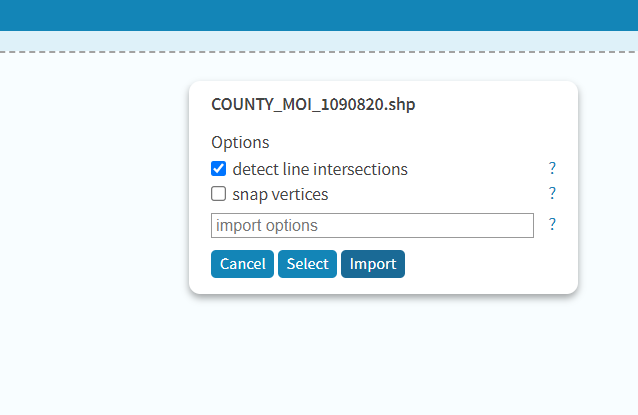Uncheck the detect line intersections checkbox
638x415 pixels.
pyautogui.click(x=218, y=168)
